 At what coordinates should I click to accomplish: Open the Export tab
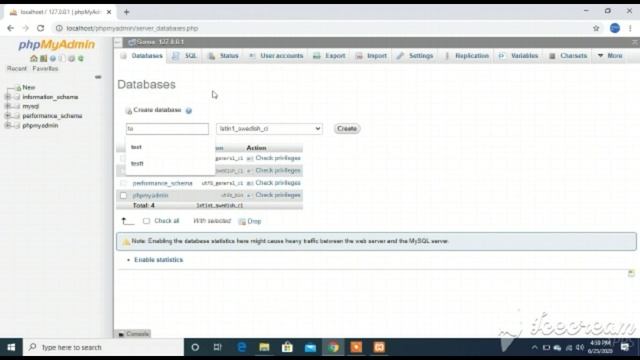tap(330, 56)
